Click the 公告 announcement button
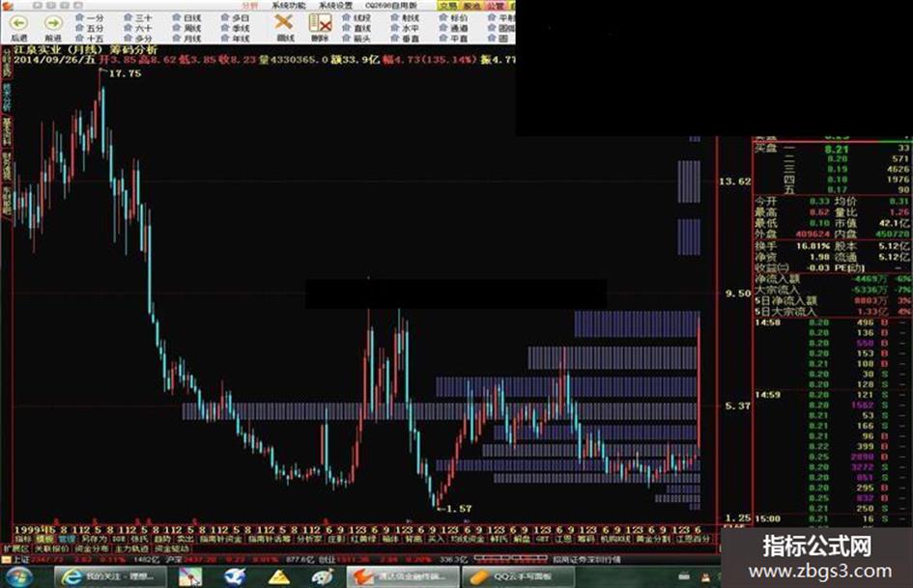 pyautogui.click(x=495, y=5)
